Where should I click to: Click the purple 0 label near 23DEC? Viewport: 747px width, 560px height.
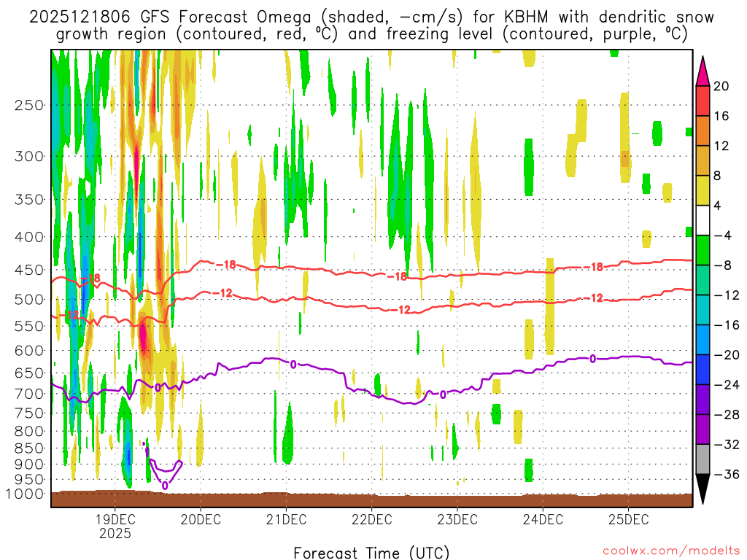click(443, 394)
